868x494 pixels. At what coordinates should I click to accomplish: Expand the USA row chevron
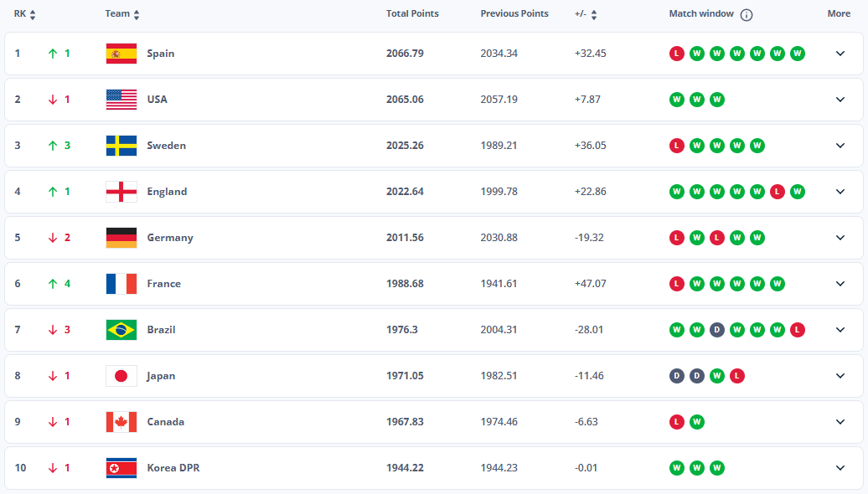point(840,100)
